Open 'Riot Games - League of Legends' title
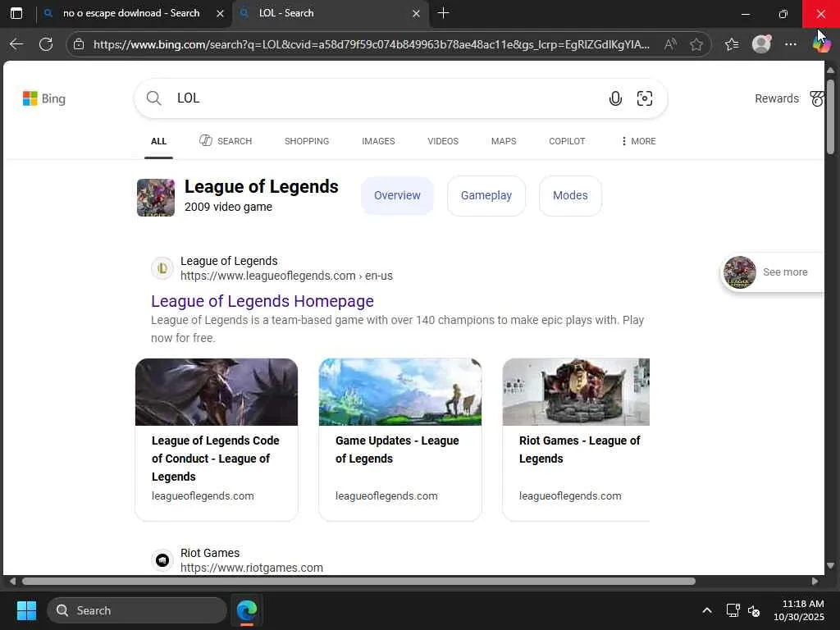Screen dimensions: 840x630 point(580,450)
